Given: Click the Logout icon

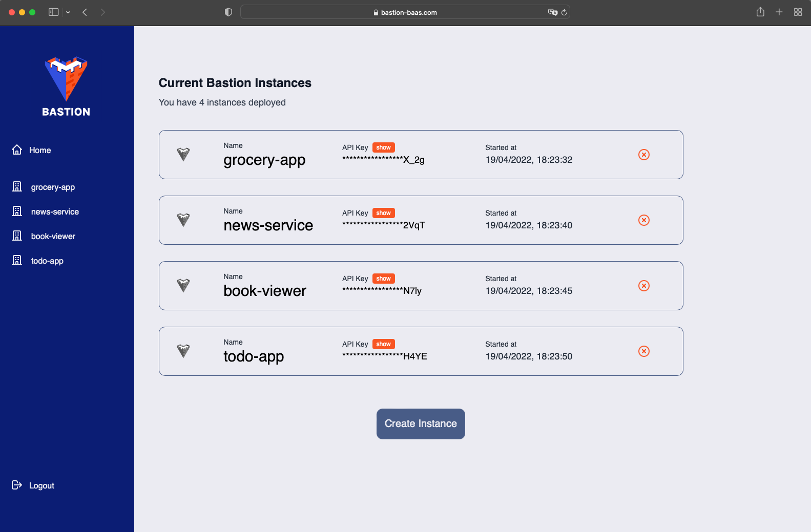Looking at the screenshot, I should (x=17, y=485).
